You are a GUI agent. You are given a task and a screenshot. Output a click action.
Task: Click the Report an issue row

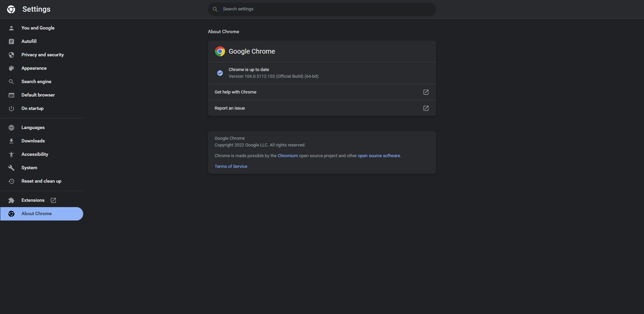(322, 108)
